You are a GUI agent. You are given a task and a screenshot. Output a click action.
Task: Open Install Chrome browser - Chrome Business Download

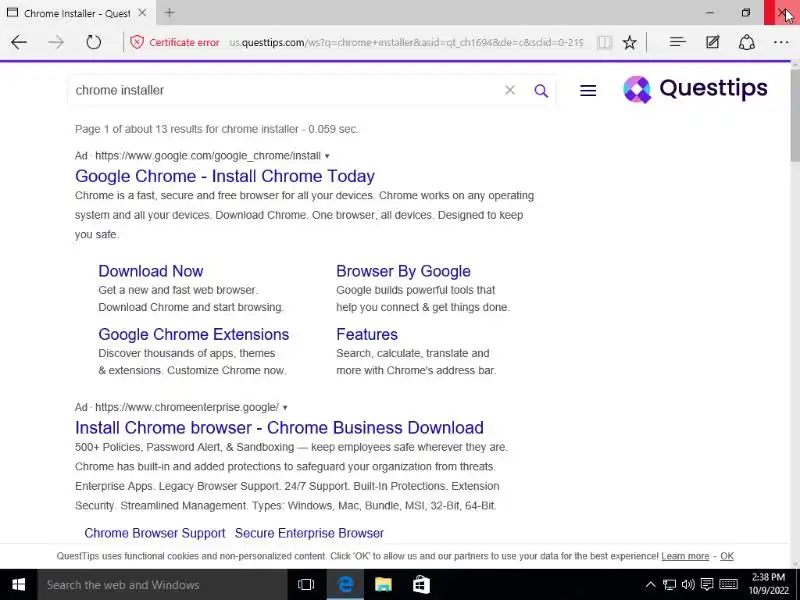279,428
